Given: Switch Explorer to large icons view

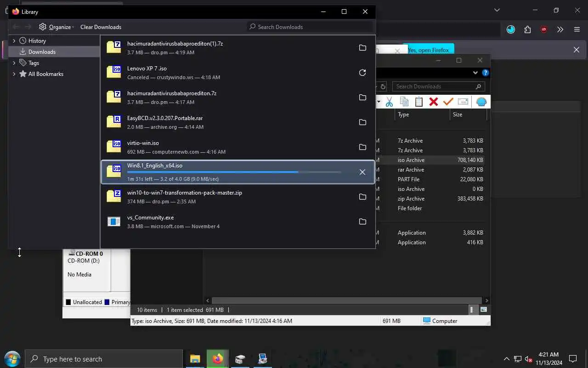Looking at the screenshot, I should 483,310.
